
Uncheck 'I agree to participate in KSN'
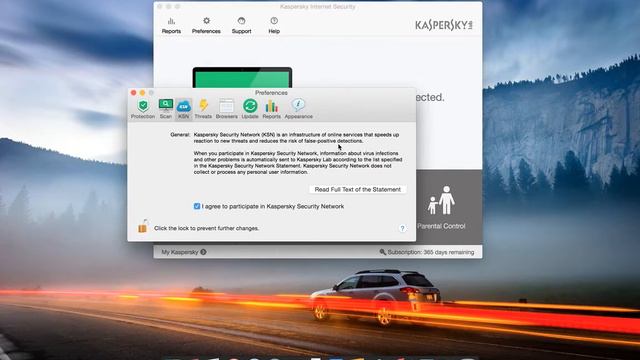click(x=197, y=206)
